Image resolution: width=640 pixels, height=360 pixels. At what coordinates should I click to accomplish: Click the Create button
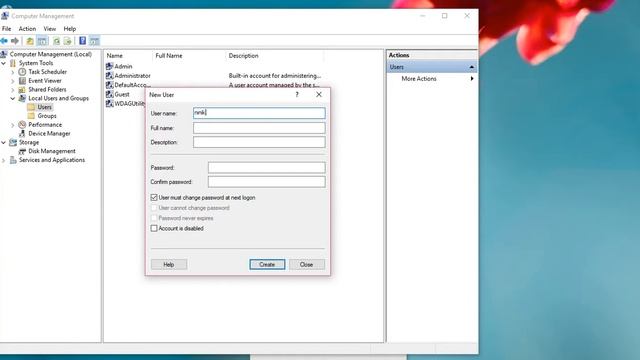pos(267,264)
